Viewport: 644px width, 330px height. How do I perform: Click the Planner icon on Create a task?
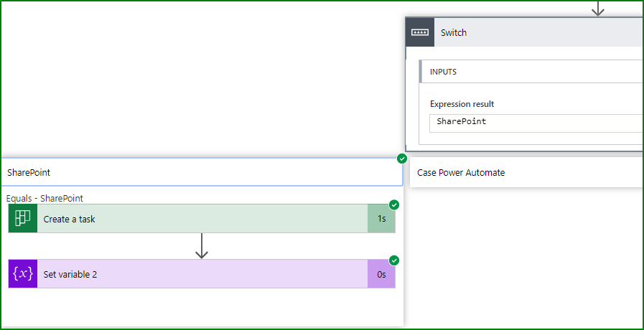[x=22, y=219]
